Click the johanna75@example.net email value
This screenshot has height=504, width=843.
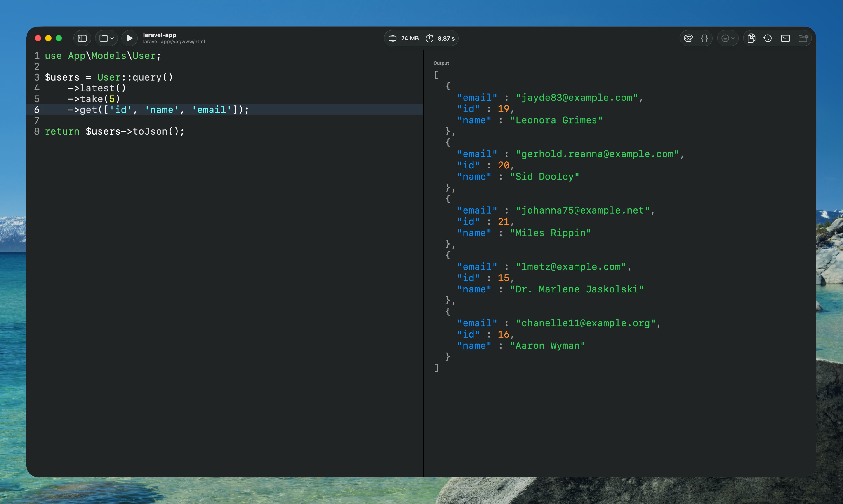583,211
